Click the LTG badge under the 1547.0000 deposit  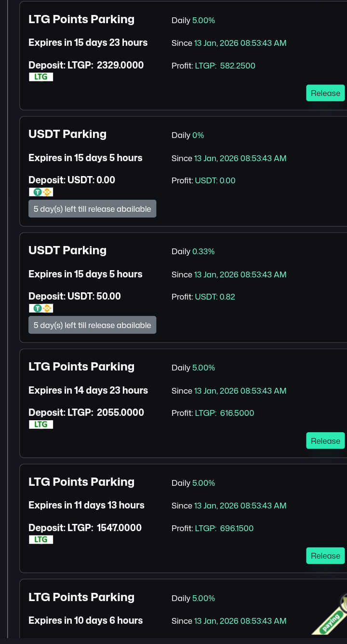point(41,539)
